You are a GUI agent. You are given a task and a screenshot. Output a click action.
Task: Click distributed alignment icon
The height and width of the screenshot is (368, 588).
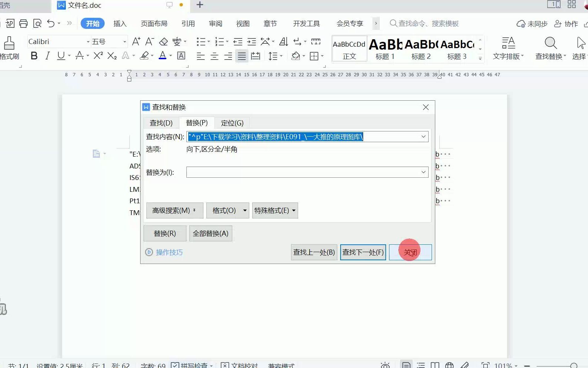[x=256, y=56]
